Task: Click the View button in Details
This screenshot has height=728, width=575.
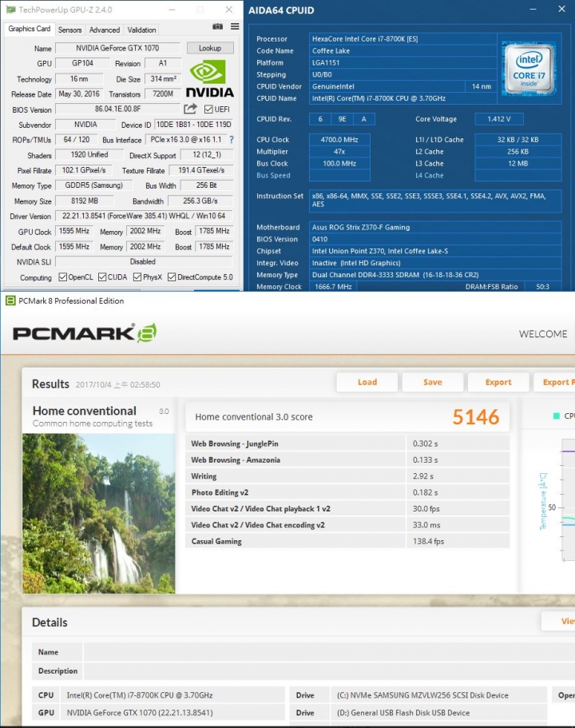Action: point(558,621)
